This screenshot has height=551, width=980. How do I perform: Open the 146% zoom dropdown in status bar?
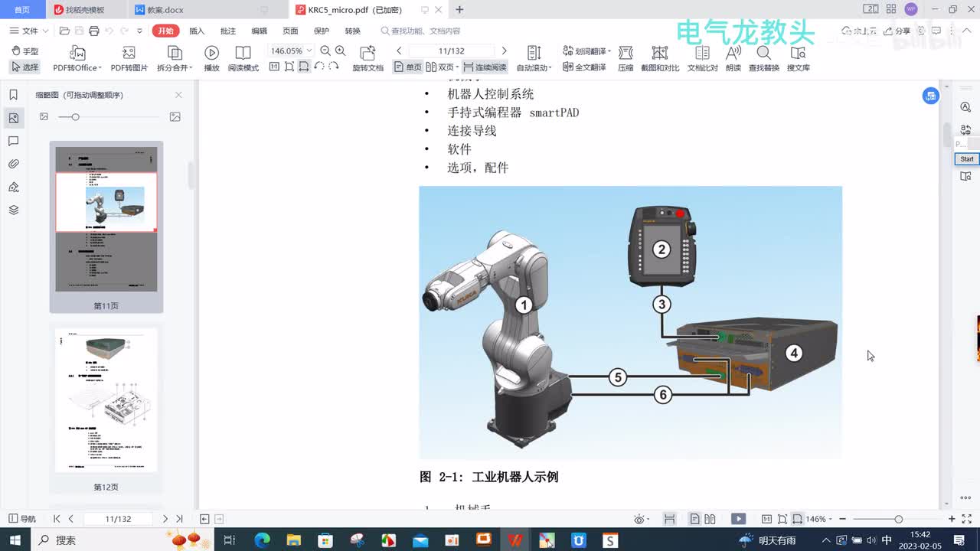point(819,519)
